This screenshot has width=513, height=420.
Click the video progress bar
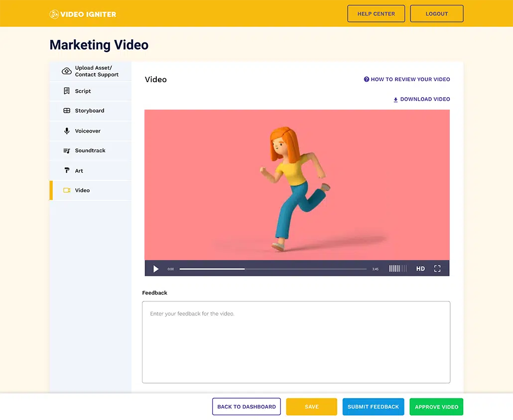tap(273, 269)
